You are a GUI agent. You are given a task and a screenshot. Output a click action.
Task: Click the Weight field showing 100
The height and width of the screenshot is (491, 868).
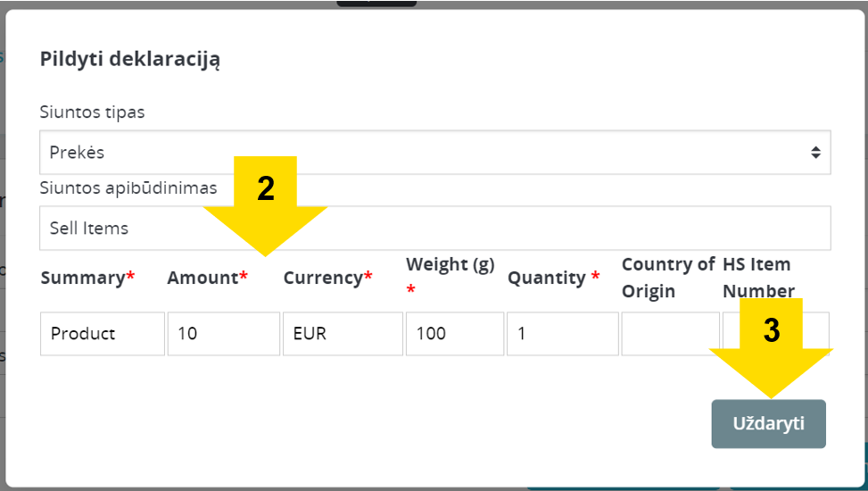[x=454, y=334]
